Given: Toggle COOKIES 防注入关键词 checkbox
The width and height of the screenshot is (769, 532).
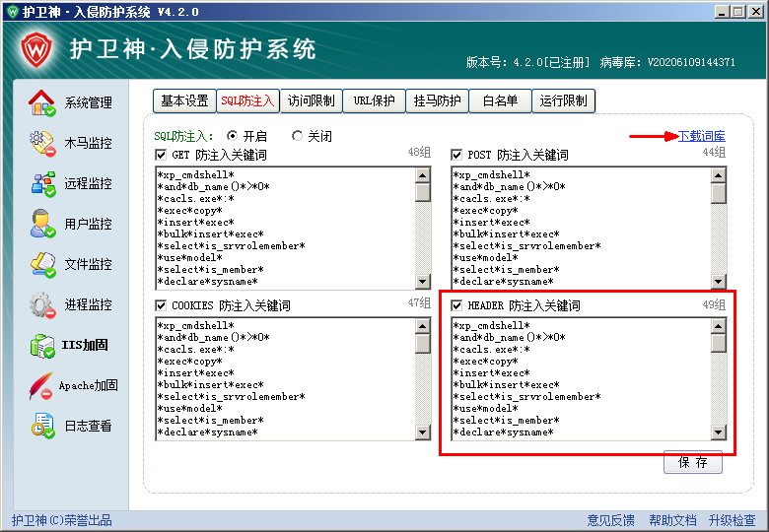Looking at the screenshot, I should (x=162, y=305).
